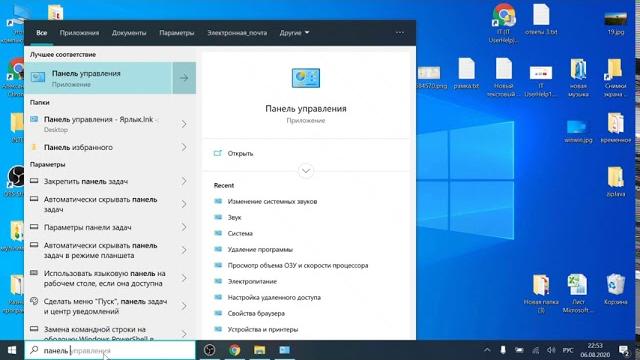Select Снимки экрана desktop folder

click(616, 78)
